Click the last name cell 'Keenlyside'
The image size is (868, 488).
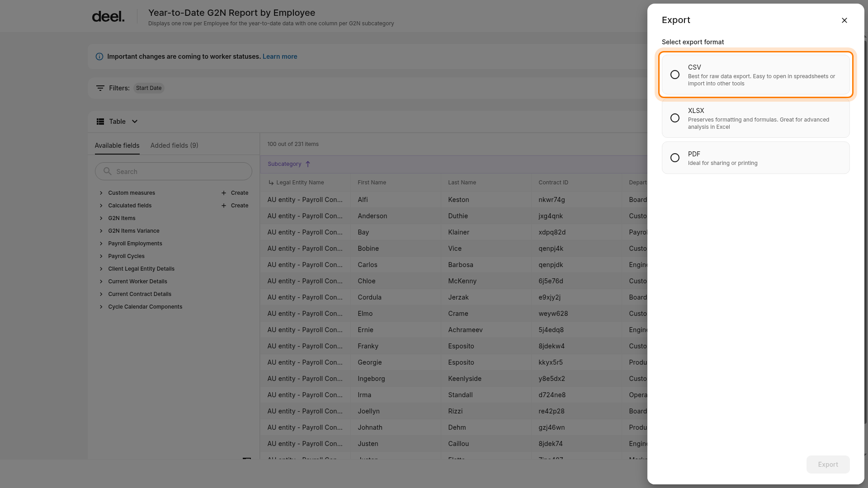pyautogui.click(x=465, y=379)
